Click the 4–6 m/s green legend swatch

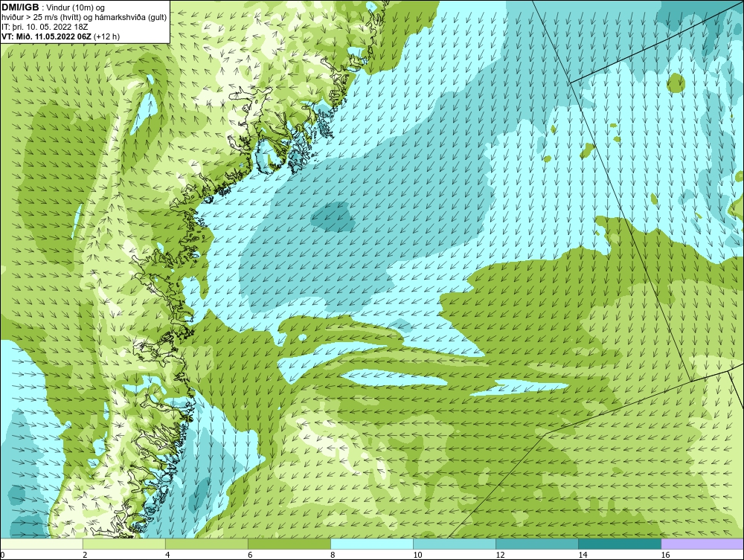tap(207, 544)
